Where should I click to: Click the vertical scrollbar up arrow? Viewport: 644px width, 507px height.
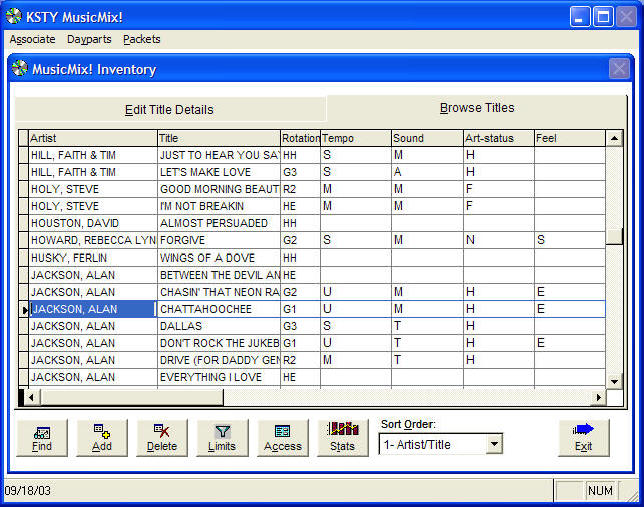click(x=614, y=138)
